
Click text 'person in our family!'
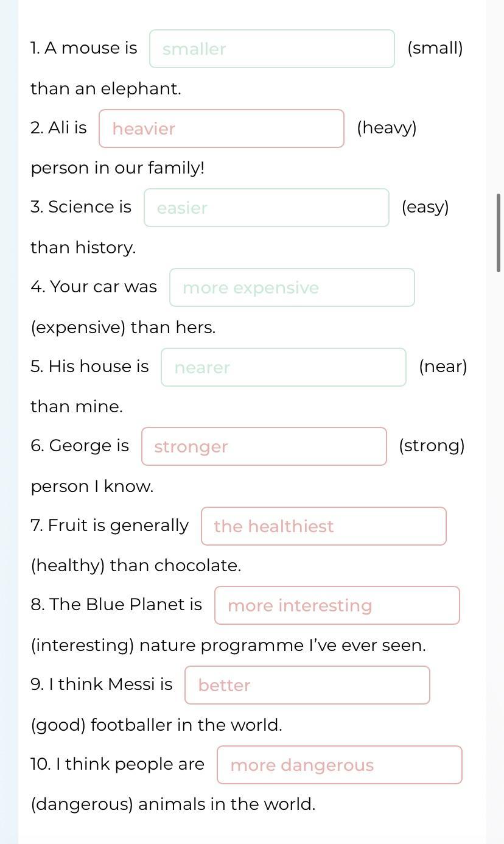[117, 168]
